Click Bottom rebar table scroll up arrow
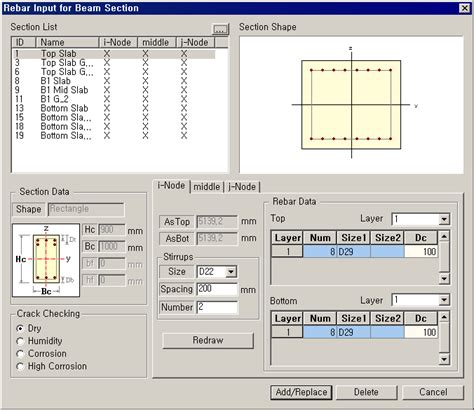The height and width of the screenshot is (410, 474). (444, 317)
